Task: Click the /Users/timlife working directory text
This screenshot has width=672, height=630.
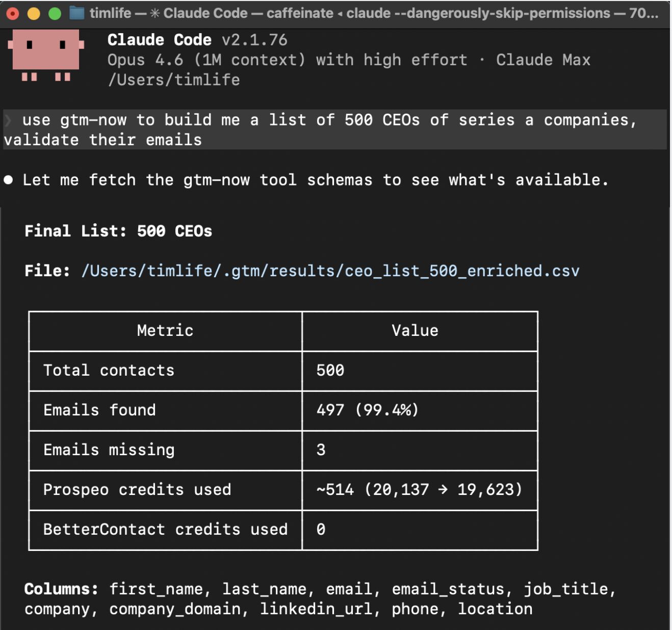Action: (x=173, y=80)
